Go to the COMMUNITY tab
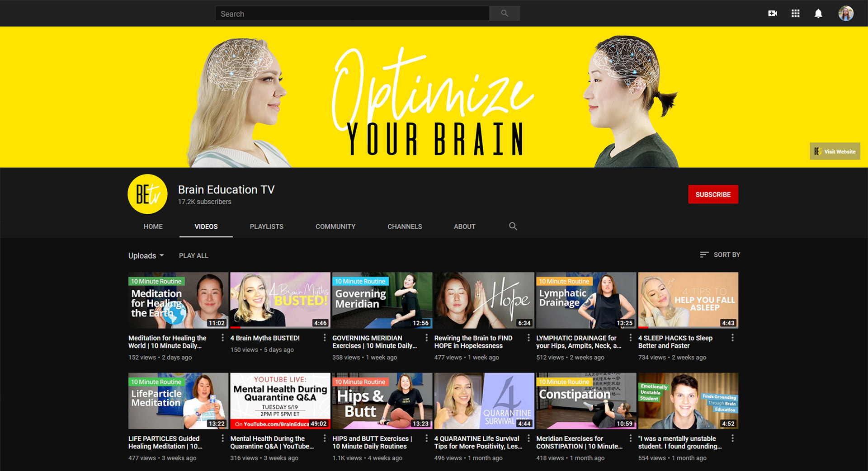Image resolution: width=868 pixels, height=471 pixels. point(335,226)
